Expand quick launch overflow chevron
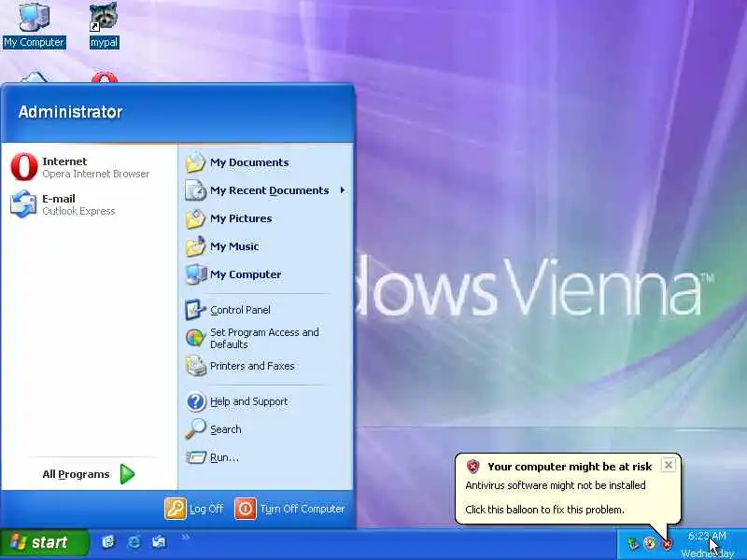 click(185, 538)
